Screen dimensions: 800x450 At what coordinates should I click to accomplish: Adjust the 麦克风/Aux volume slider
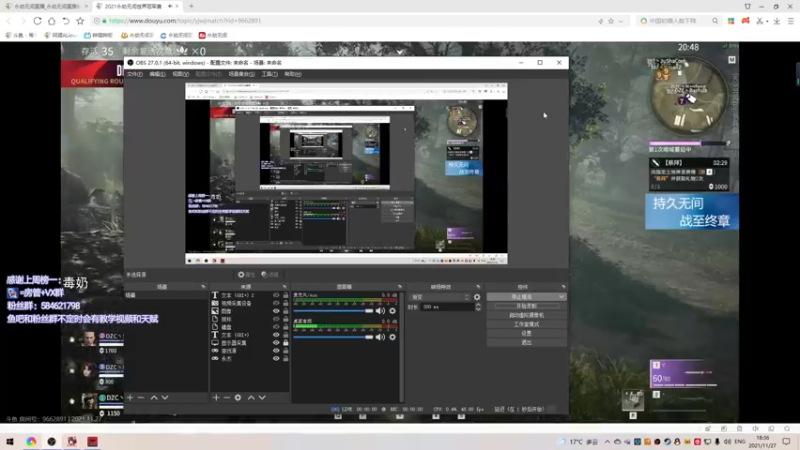(x=334, y=311)
